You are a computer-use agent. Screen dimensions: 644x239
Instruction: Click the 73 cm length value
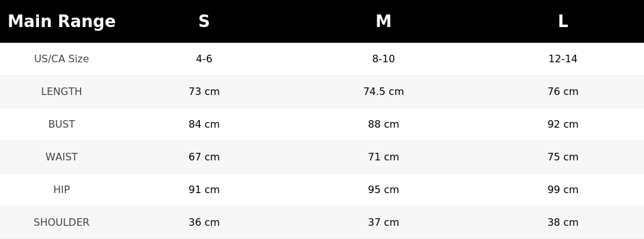point(204,92)
